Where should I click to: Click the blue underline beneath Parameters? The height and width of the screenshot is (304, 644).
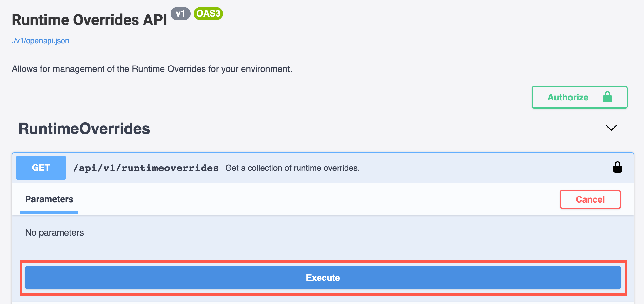[x=49, y=212]
